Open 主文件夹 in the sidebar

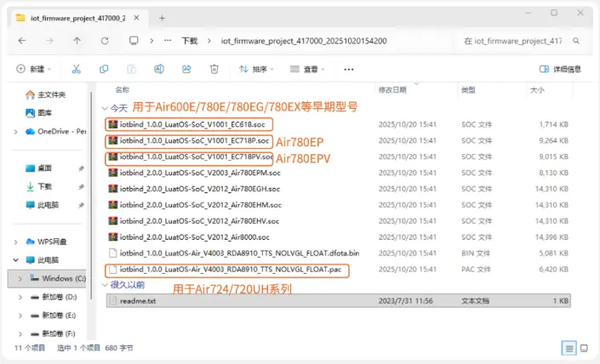point(46,94)
